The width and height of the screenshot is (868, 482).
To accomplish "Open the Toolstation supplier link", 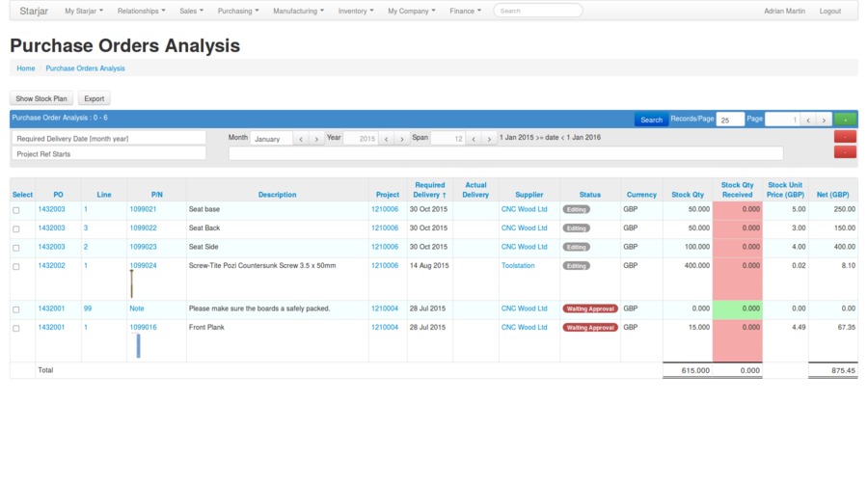I will click(x=518, y=266).
